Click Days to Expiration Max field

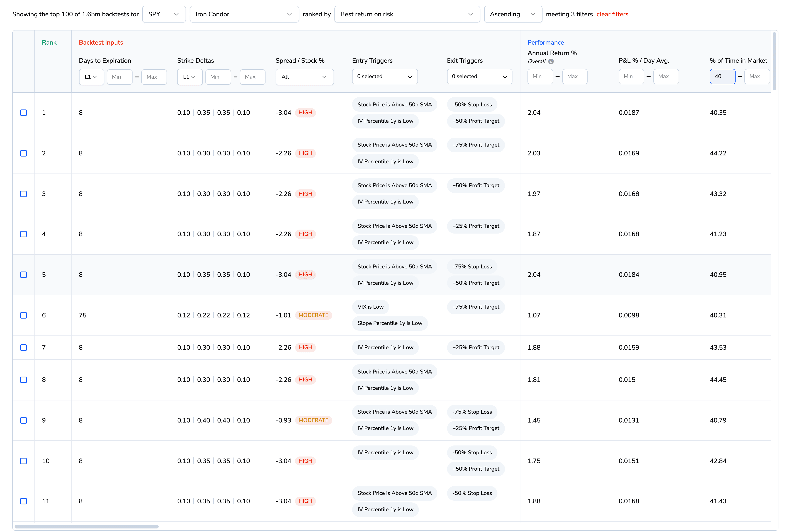[154, 77]
